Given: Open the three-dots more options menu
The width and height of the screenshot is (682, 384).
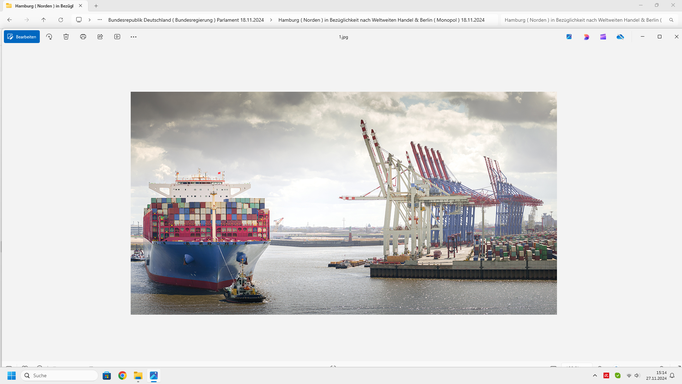Looking at the screenshot, I should [x=134, y=37].
